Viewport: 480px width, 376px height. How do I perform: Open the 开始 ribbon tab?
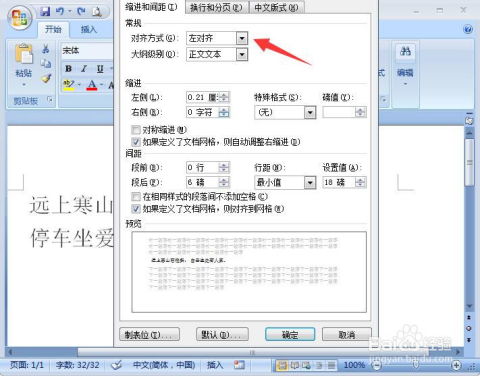53,30
